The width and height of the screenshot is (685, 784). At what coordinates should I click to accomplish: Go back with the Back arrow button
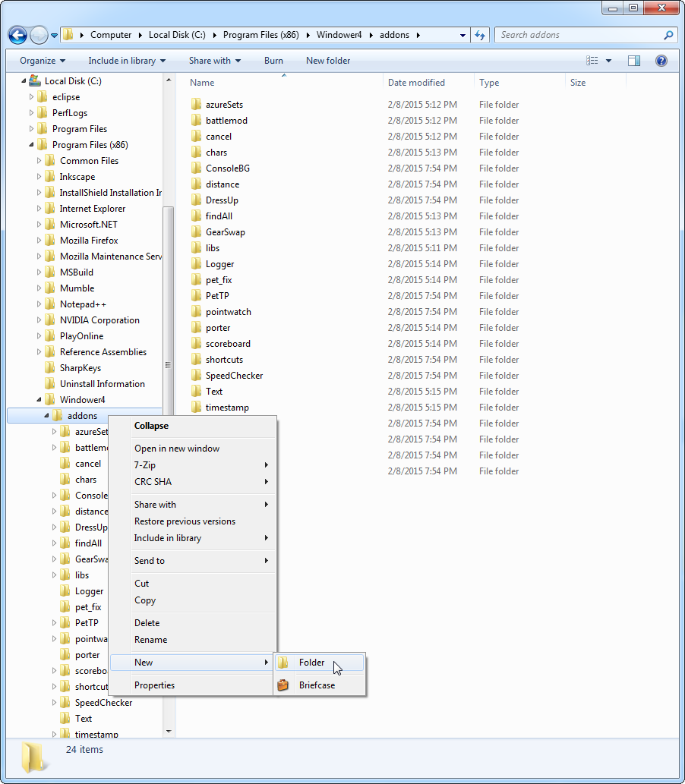pyautogui.click(x=17, y=35)
